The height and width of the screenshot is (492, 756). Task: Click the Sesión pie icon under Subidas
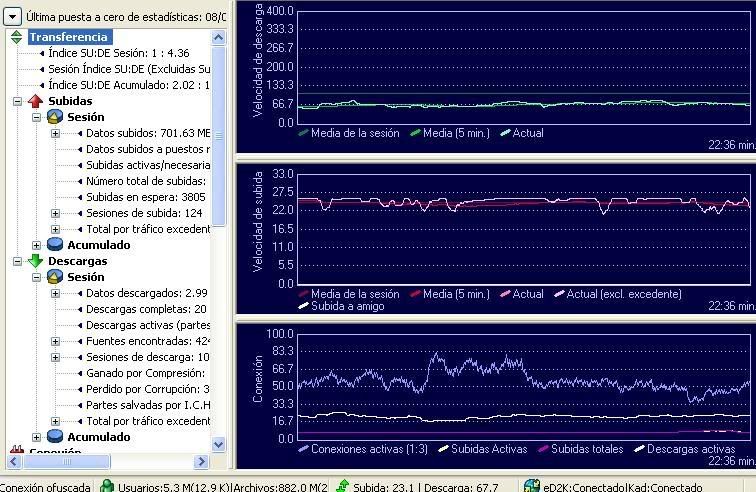coord(55,117)
